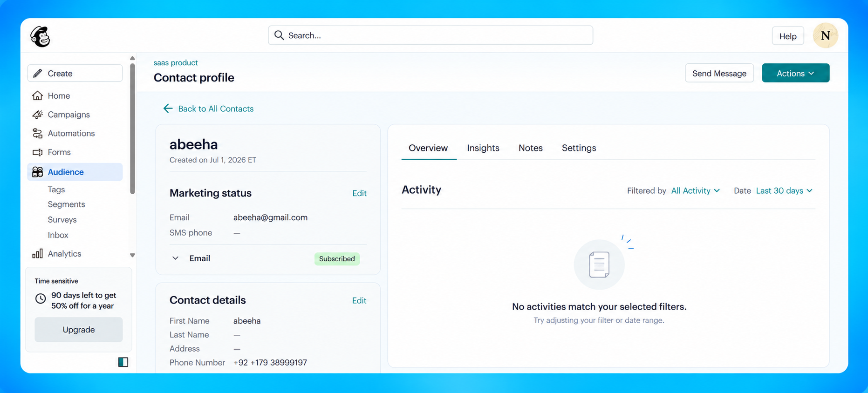868x393 pixels.
Task: Switch to the Notes tab
Action: pos(530,148)
